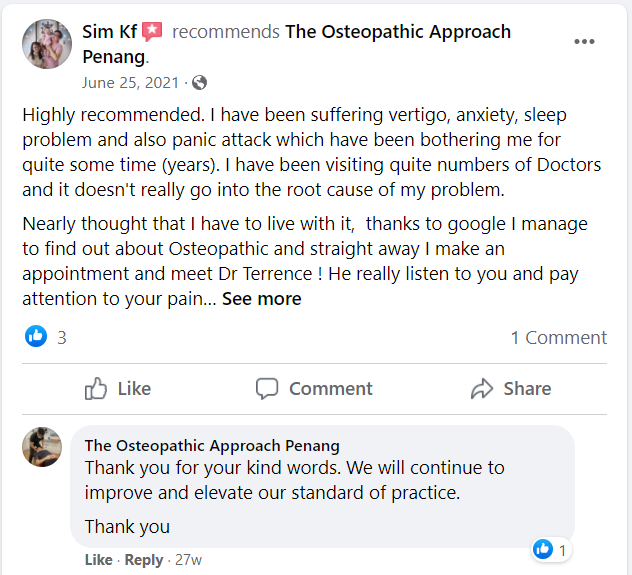Toggle Like on the post

pyautogui.click(x=118, y=389)
